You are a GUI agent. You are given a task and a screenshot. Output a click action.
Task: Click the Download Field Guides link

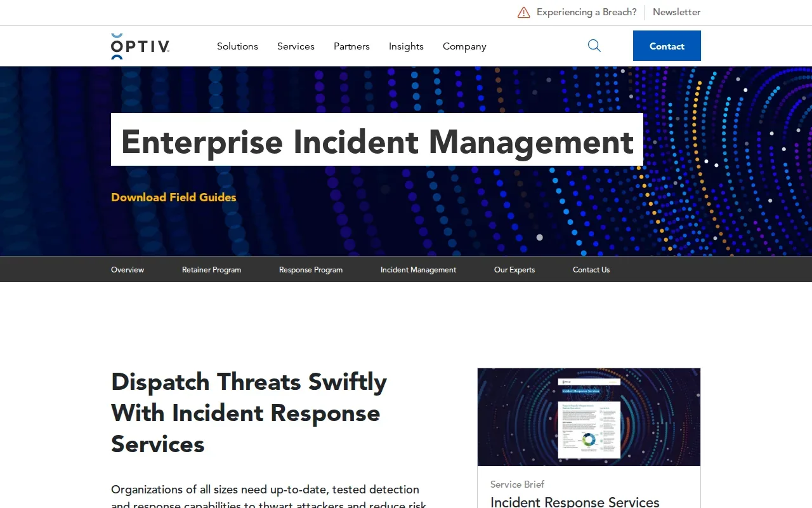(174, 197)
